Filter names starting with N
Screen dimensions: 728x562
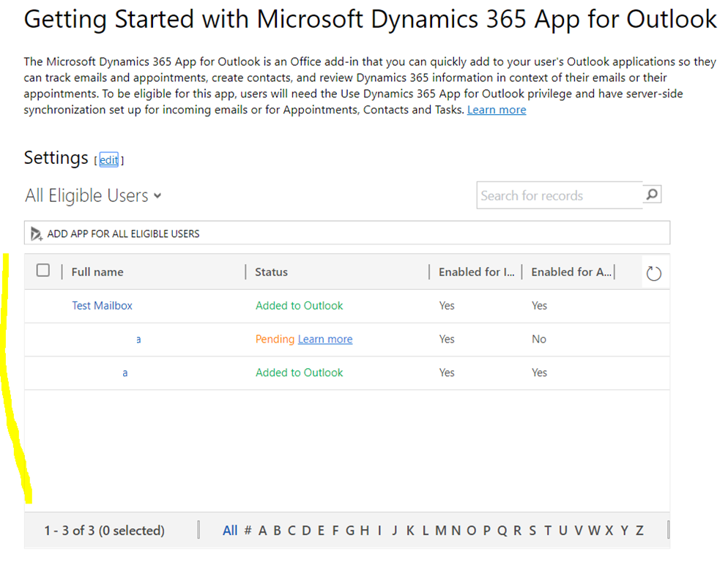(456, 531)
